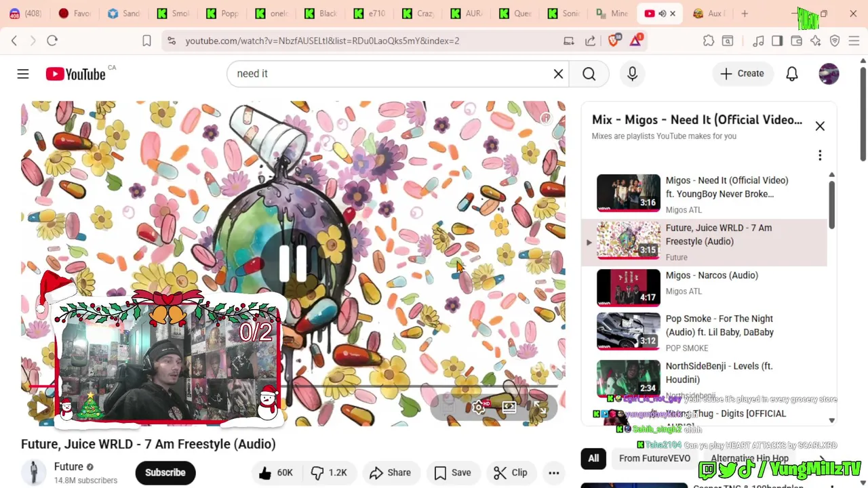Switch player to theater mode

509,407
